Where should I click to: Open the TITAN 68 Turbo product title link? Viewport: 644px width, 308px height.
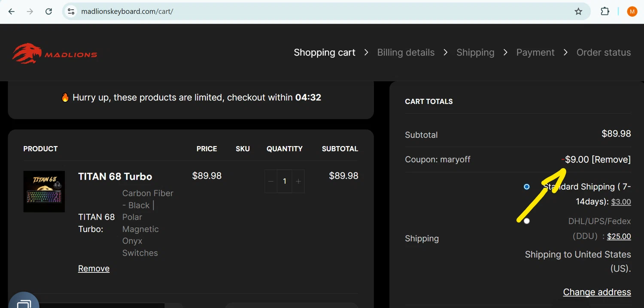(x=115, y=177)
